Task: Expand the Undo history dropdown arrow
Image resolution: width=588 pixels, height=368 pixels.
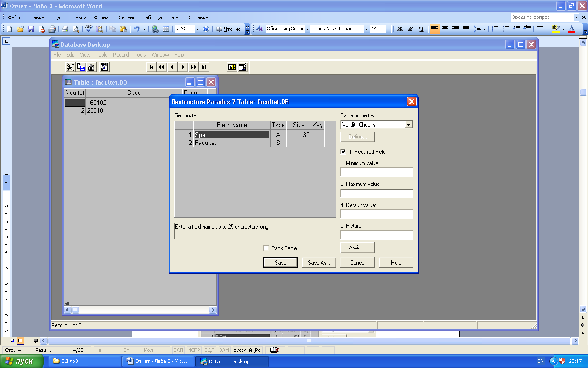Action: pos(144,29)
